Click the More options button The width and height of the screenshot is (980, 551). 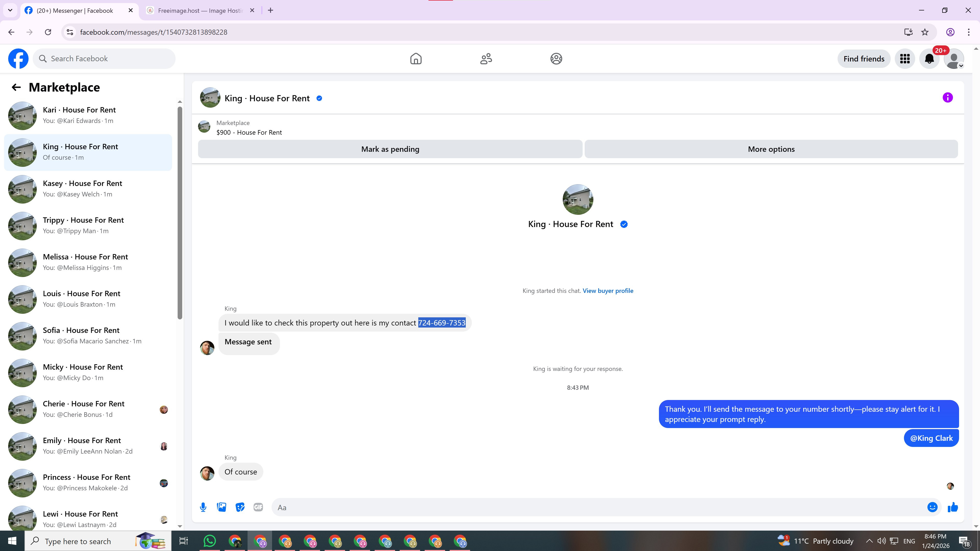(x=771, y=149)
